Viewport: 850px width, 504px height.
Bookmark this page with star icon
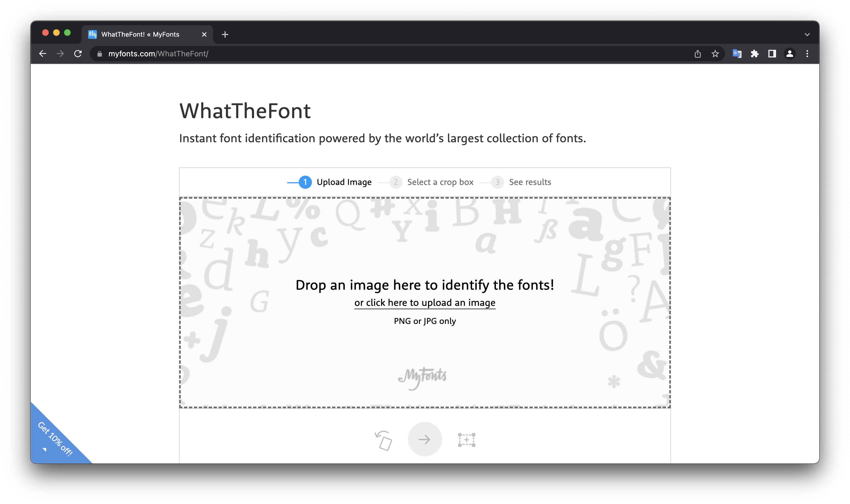(x=715, y=54)
